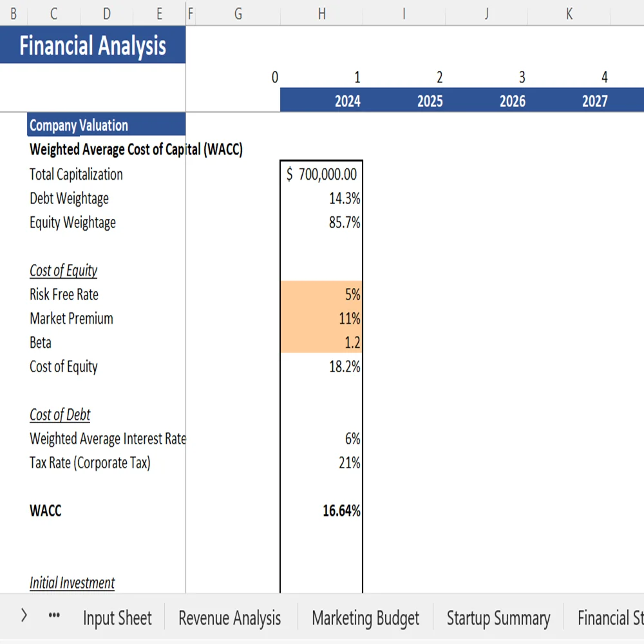
Task: Select column header K
Action: [569, 13]
